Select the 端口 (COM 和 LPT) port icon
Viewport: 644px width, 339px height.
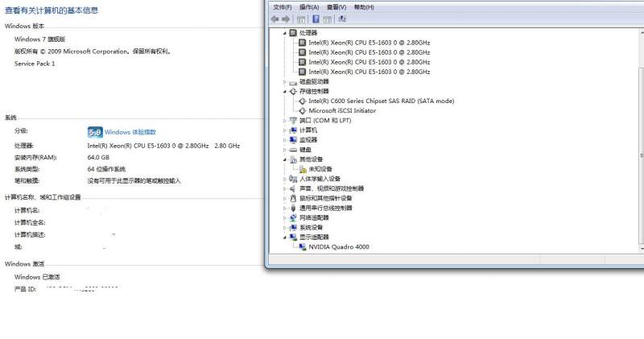click(293, 121)
